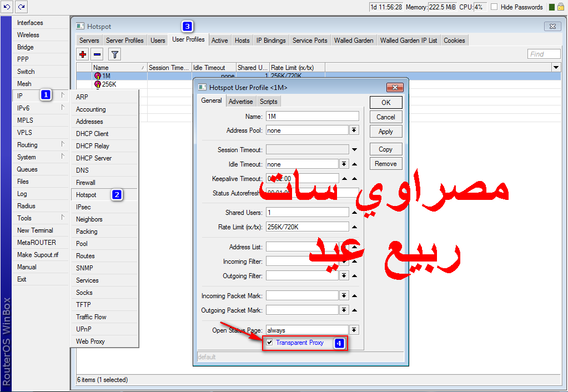Expand the Session Timeout field arrow

(354, 149)
